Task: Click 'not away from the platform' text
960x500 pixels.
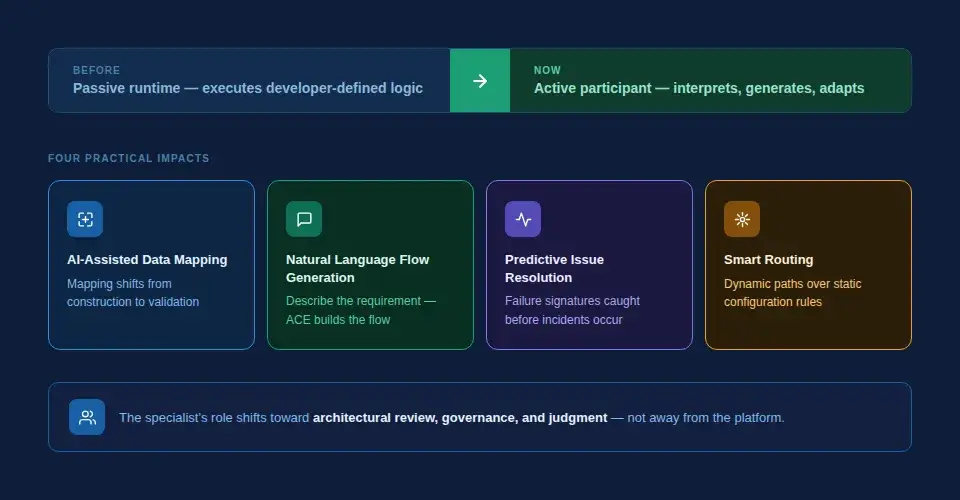Action: (705, 417)
